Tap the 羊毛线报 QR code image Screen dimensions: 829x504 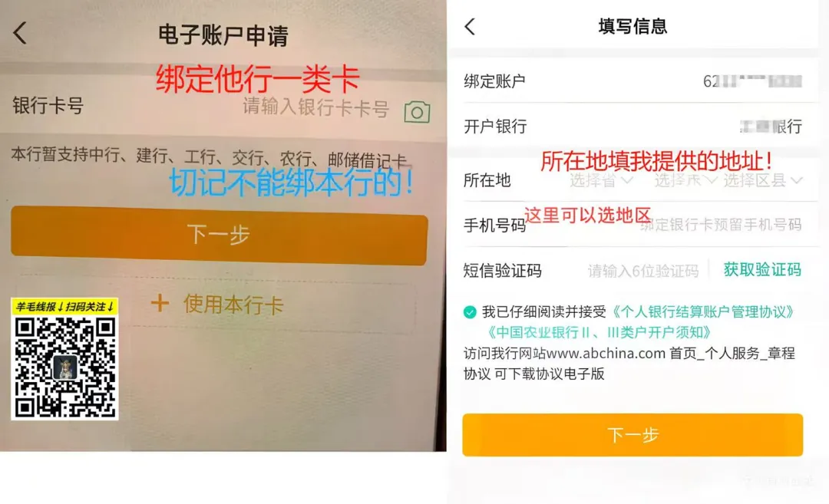(64, 359)
